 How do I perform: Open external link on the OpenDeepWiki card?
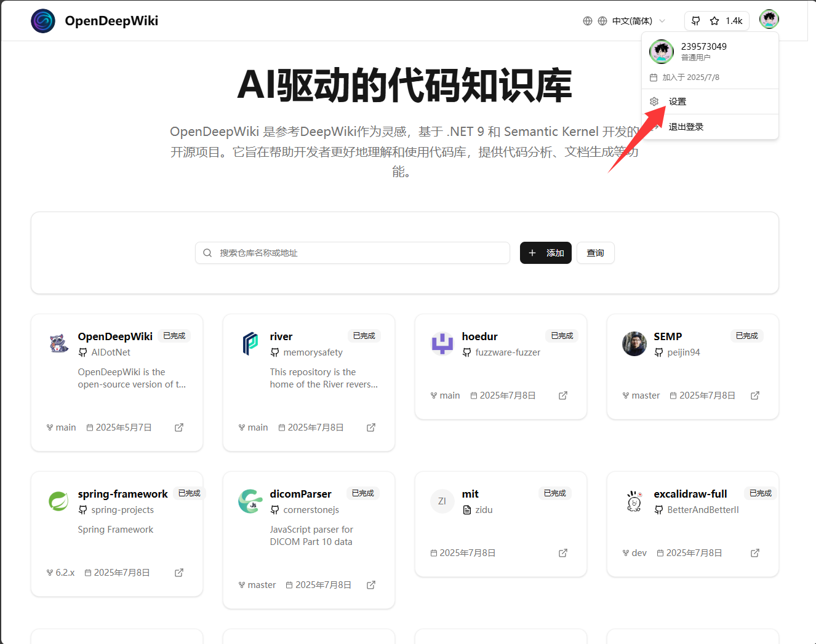click(x=178, y=427)
